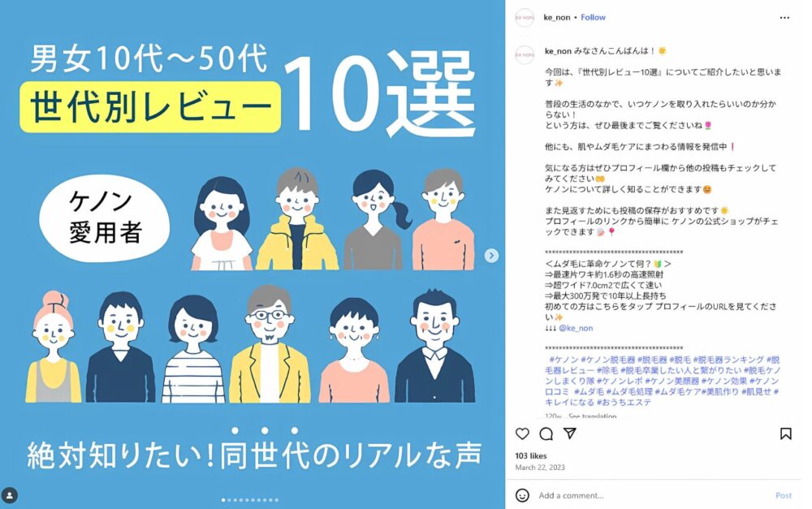Select second carousel indicator dot
The height and width of the screenshot is (509, 812).
click(x=230, y=500)
